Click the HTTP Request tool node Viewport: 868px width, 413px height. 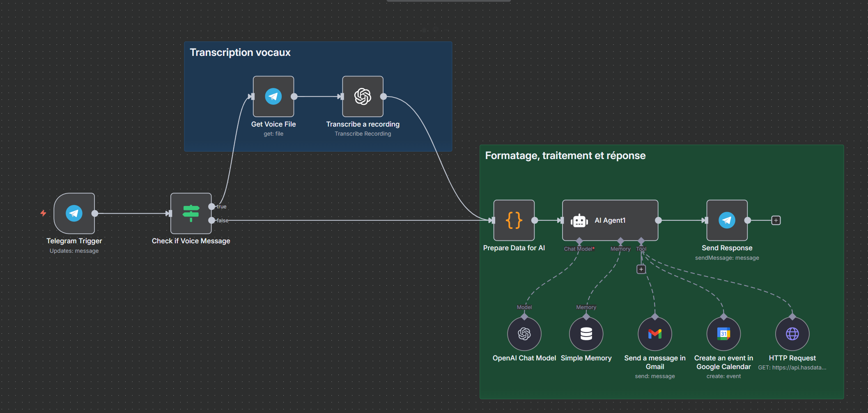[x=792, y=334]
